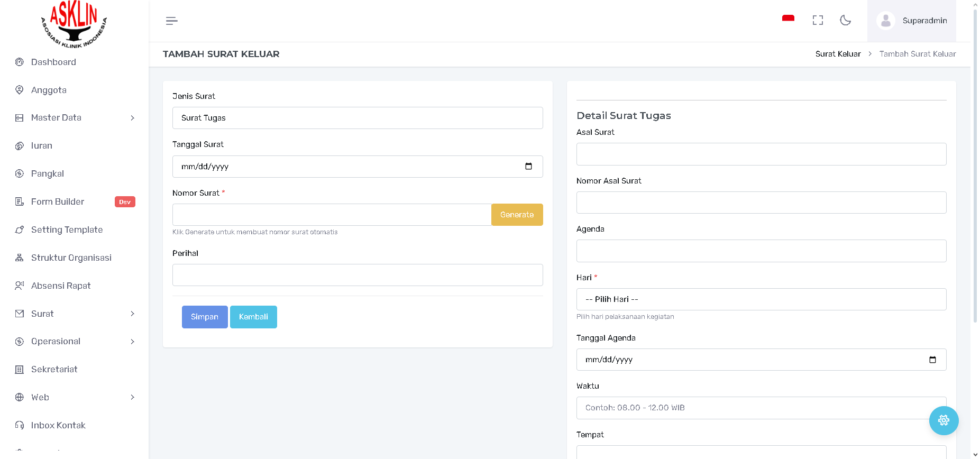This screenshot has height=459, width=980.
Task: Open calendar picker in Tanggal Surat field
Action: coord(528,167)
